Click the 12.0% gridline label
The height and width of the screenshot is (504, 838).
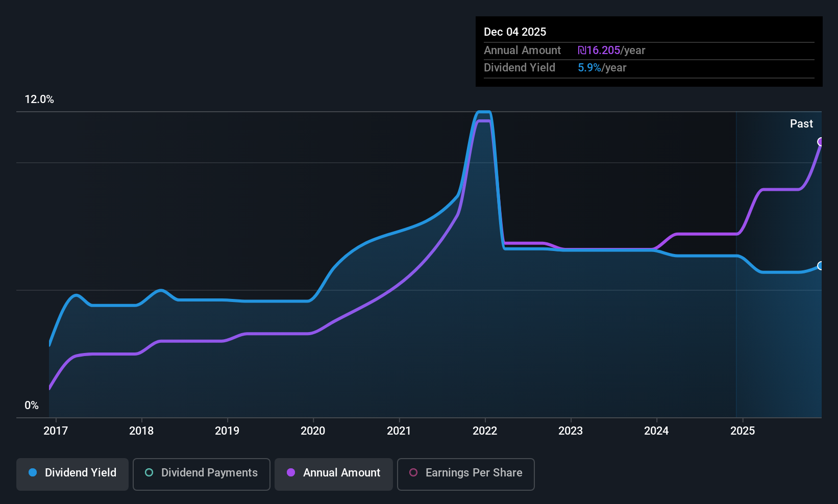pos(39,99)
